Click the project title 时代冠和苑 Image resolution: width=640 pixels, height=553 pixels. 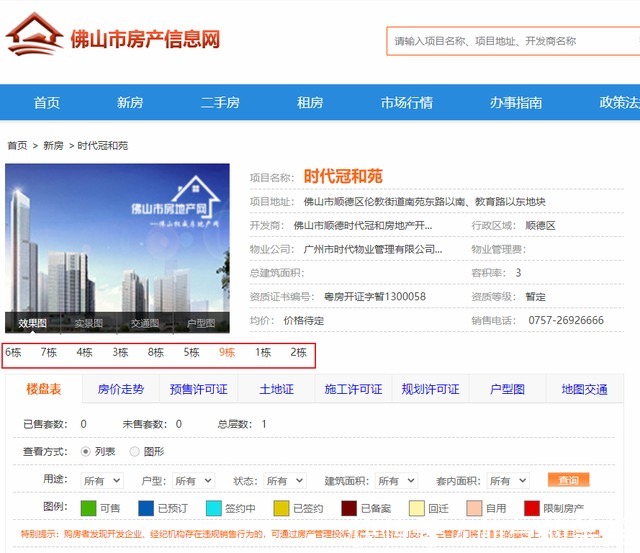click(343, 176)
